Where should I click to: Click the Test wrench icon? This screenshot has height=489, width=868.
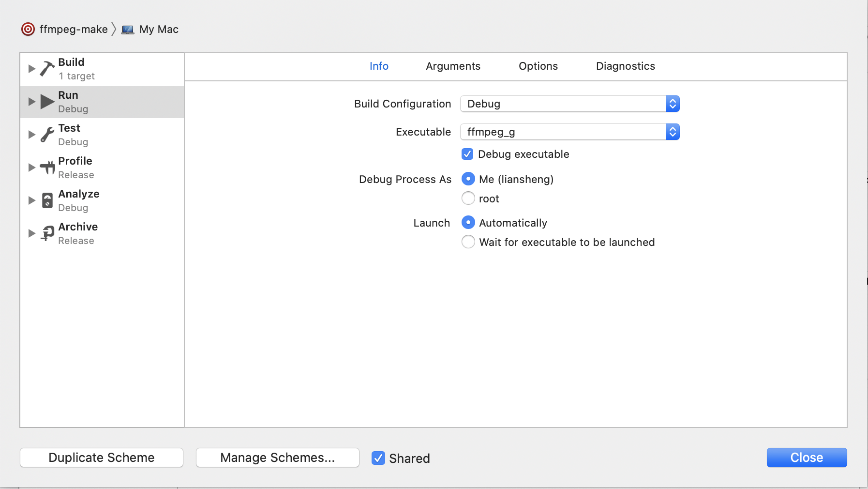click(x=47, y=135)
